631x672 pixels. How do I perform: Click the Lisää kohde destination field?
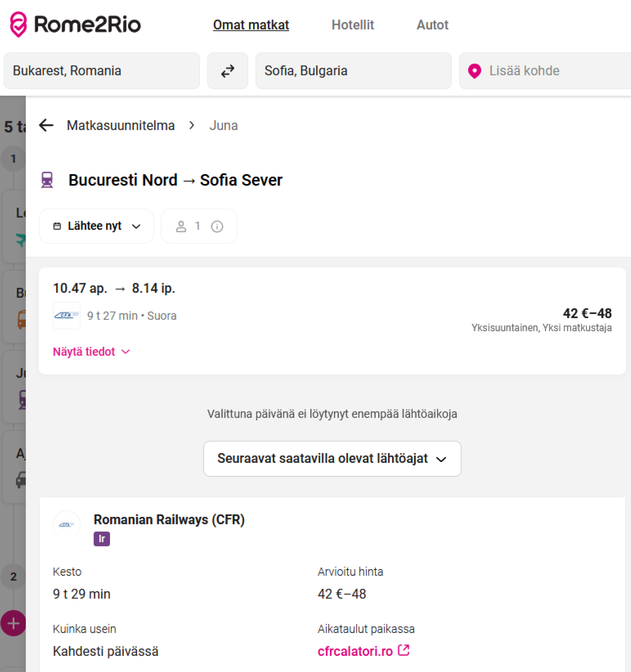click(x=541, y=71)
